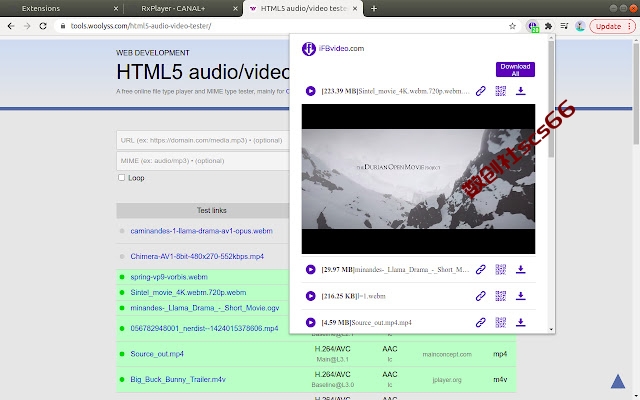640x400 pixels.
Task: Open the jplayer.org source link
Action: point(447,380)
